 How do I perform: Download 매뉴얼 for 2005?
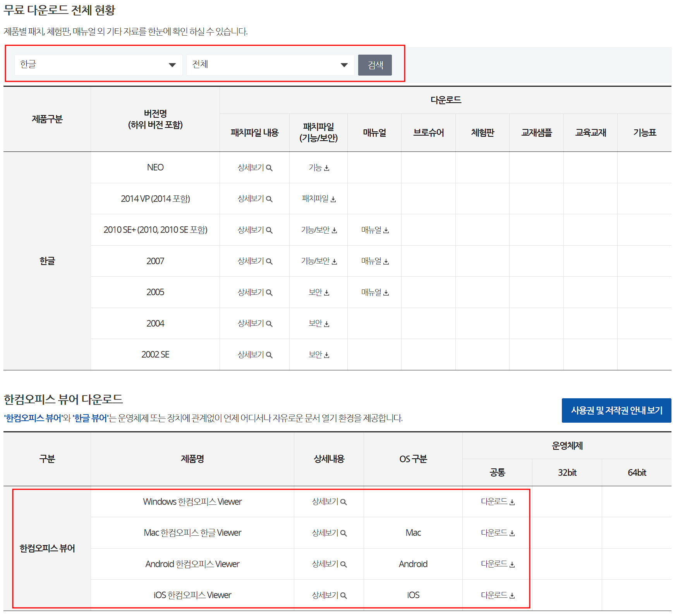pyautogui.click(x=375, y=292)
